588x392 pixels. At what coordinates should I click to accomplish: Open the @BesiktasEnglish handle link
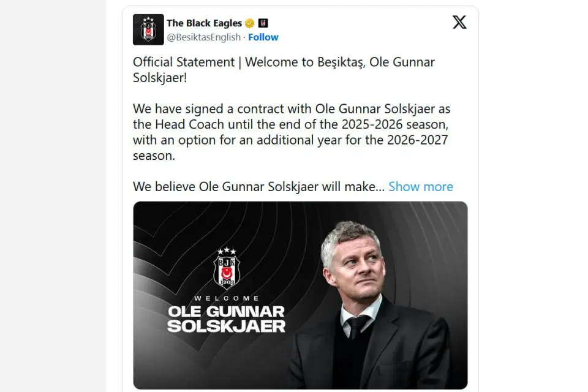pos(203,37)
